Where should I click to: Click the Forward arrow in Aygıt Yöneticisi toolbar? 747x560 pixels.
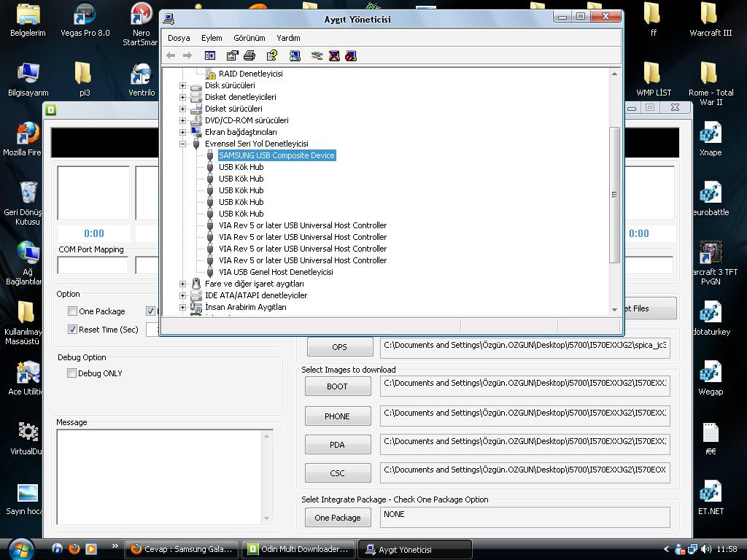tap(187, 55)
